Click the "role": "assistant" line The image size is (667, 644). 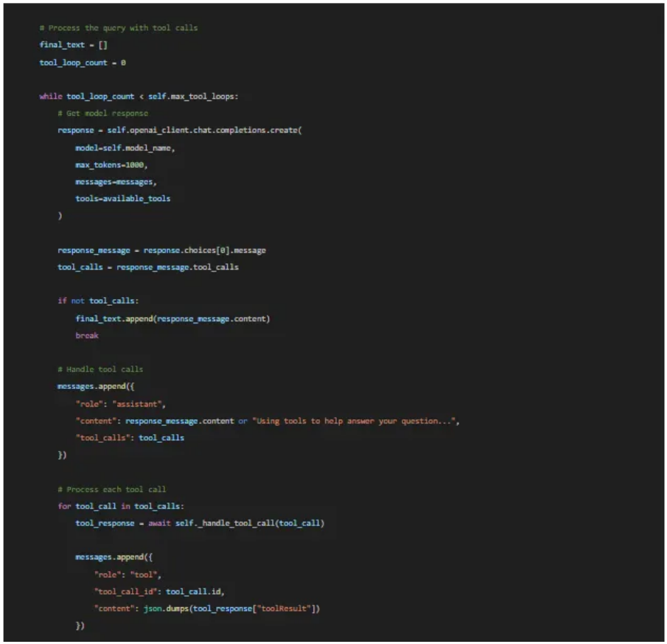[121, 404]
